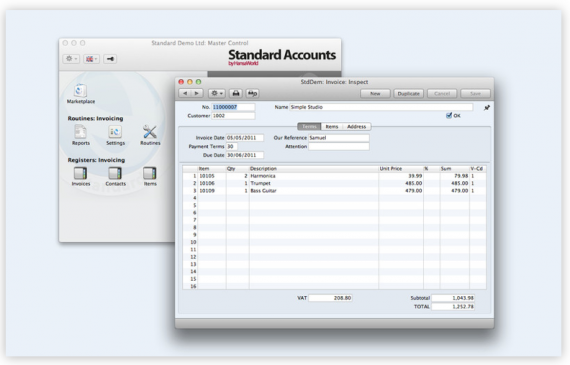Switch to the Terms tab

(x=309, y=127)
